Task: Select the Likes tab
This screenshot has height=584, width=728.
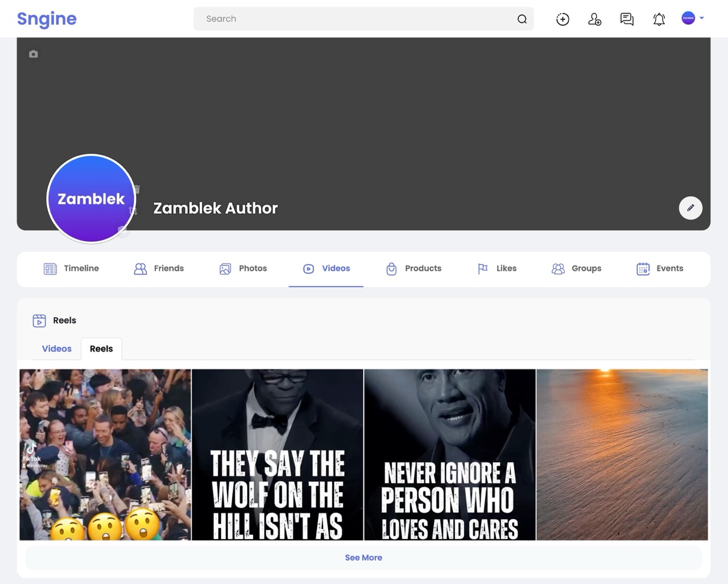Action: (497, 268)
